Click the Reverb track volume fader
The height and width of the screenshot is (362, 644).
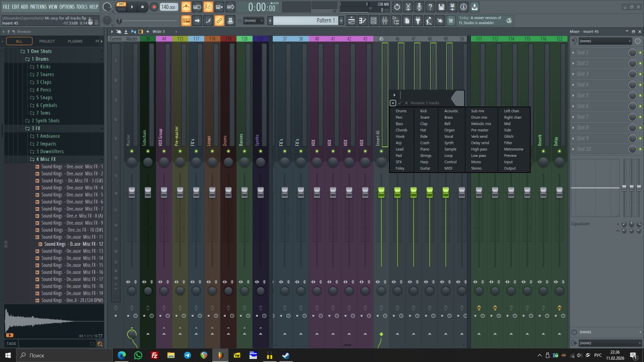tap(543, 192)
